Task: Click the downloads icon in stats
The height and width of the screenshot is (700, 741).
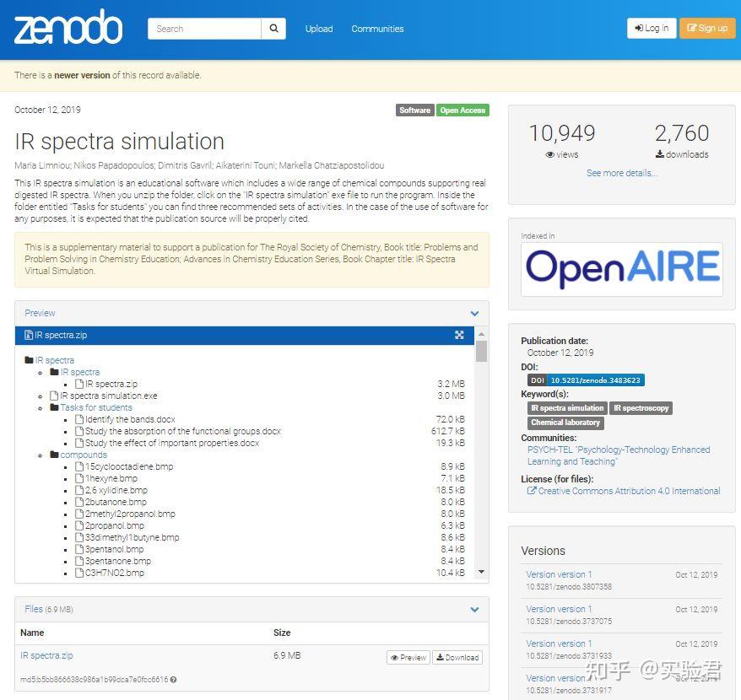Action: pyautogui.click(x=660, y=154)
